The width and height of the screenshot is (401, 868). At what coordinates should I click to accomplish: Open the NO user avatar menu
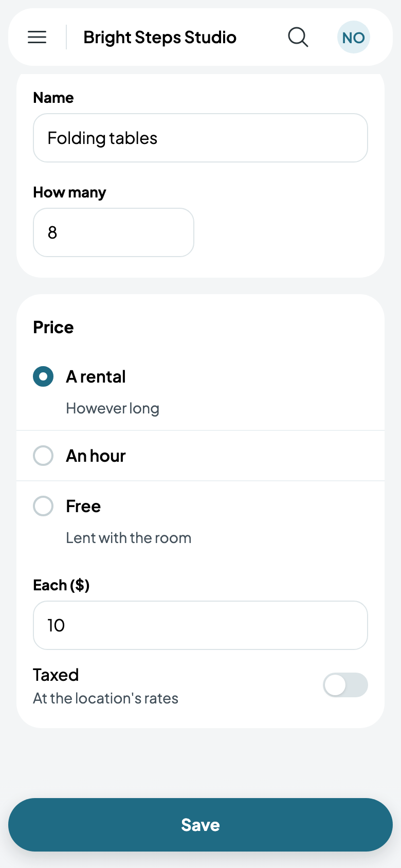pos(354,37)
